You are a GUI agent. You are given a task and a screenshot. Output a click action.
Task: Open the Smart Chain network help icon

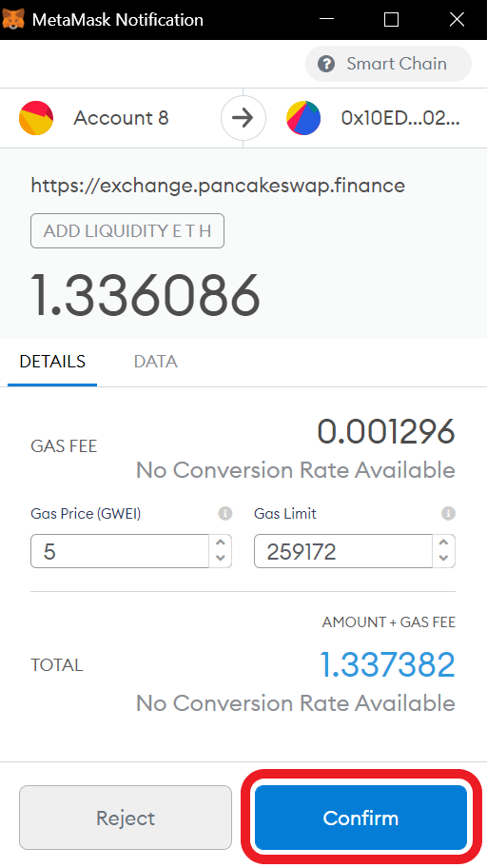[326, 64]
